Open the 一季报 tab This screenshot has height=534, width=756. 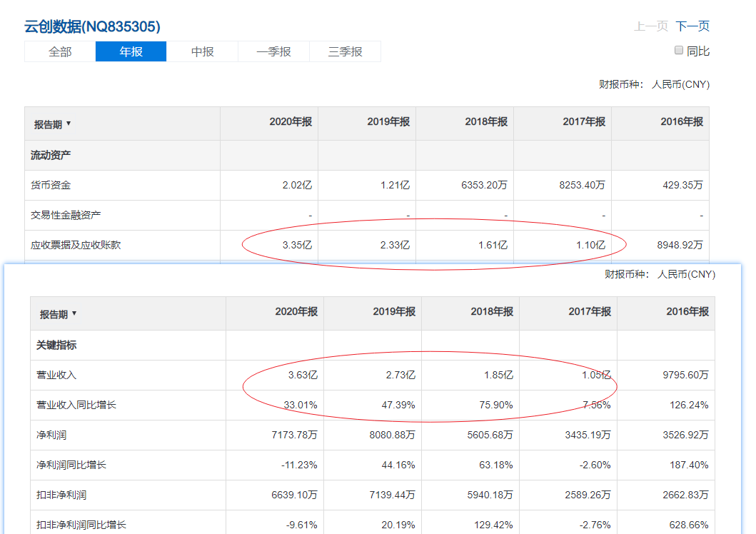pyautogui.click(x=274, y=51)
